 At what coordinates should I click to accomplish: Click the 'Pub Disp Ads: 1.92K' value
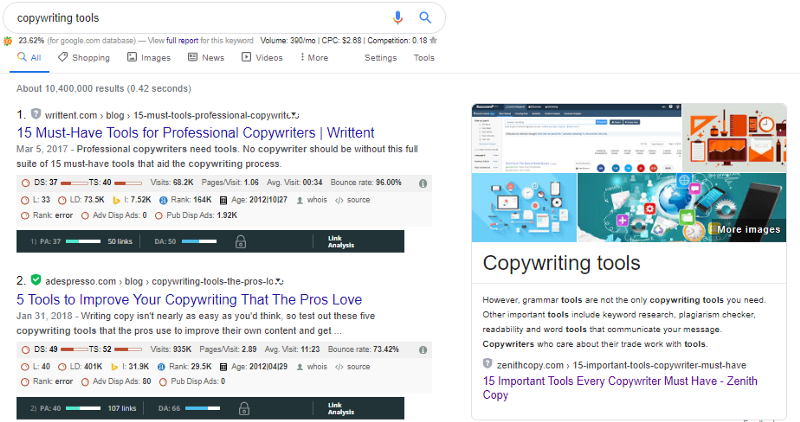click(202, 215)
